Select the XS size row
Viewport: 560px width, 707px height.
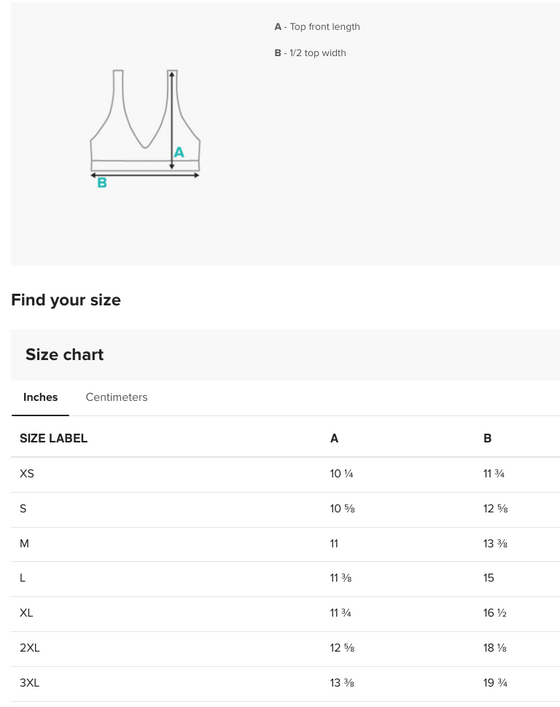(x=285, y=474)
